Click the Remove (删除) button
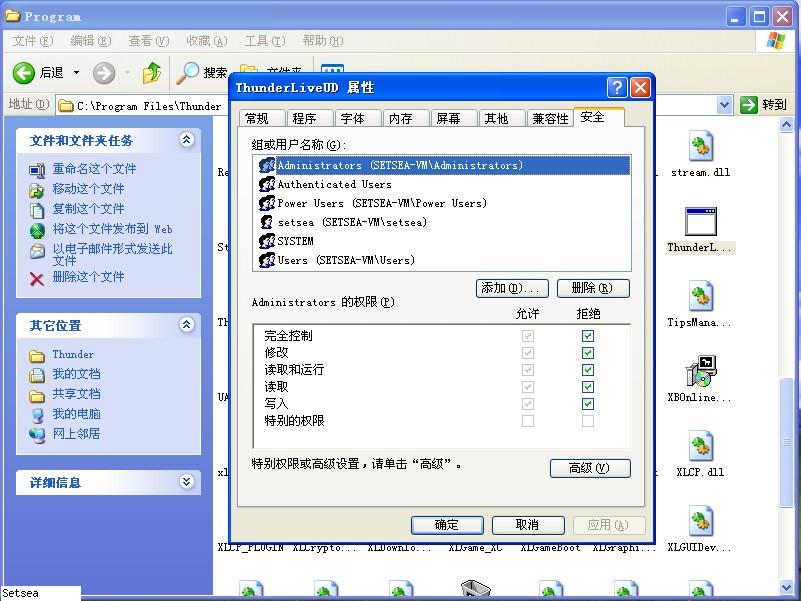 point(593,288)
